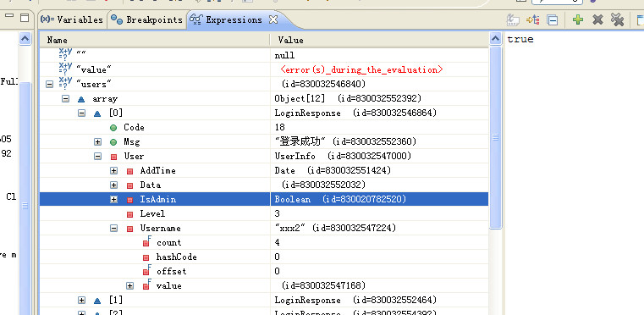Viewport: 644px width, 315px height.
Task: Expand the value field under Username
Action: tap(129, 286)
